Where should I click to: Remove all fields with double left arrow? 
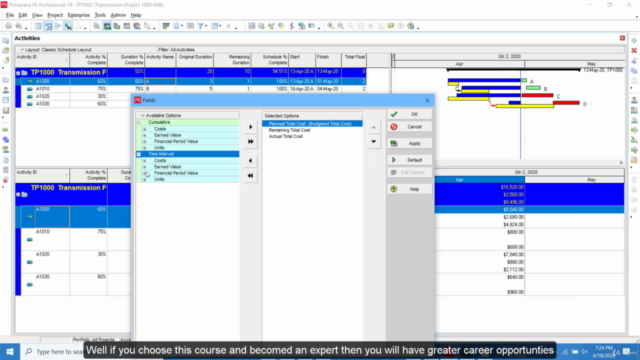click(x=251, y=176)
